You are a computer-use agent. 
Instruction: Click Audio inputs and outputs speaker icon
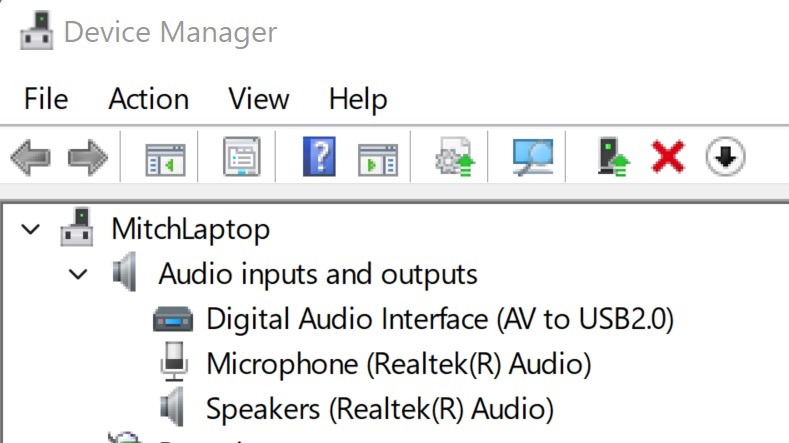[124, 272]
